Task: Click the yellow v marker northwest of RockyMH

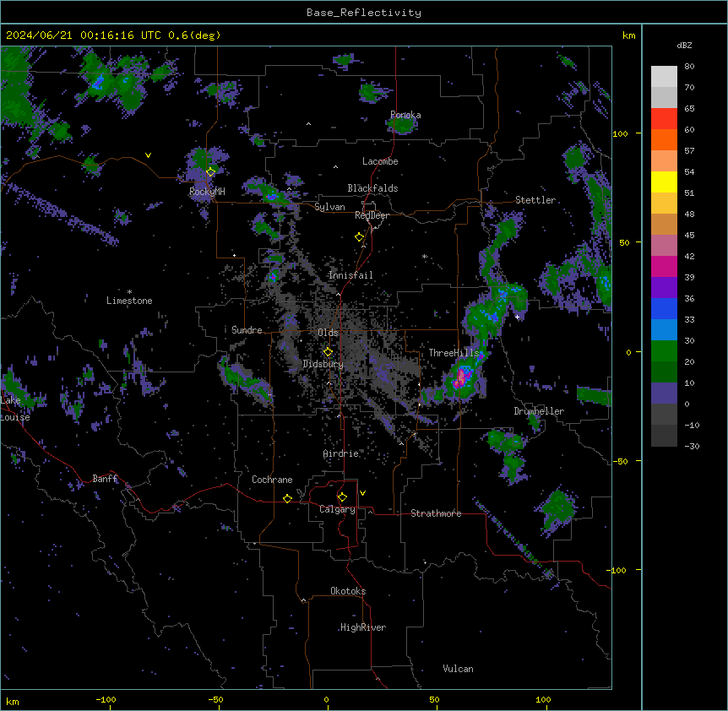Action: click(x=148, y=155)
